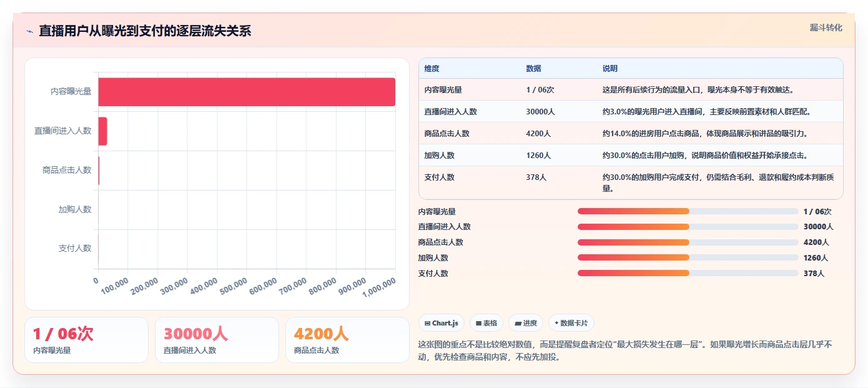Click the 直播间进入人数 y-axis label
The image size is (868, 388).
(x=63, y=131)
